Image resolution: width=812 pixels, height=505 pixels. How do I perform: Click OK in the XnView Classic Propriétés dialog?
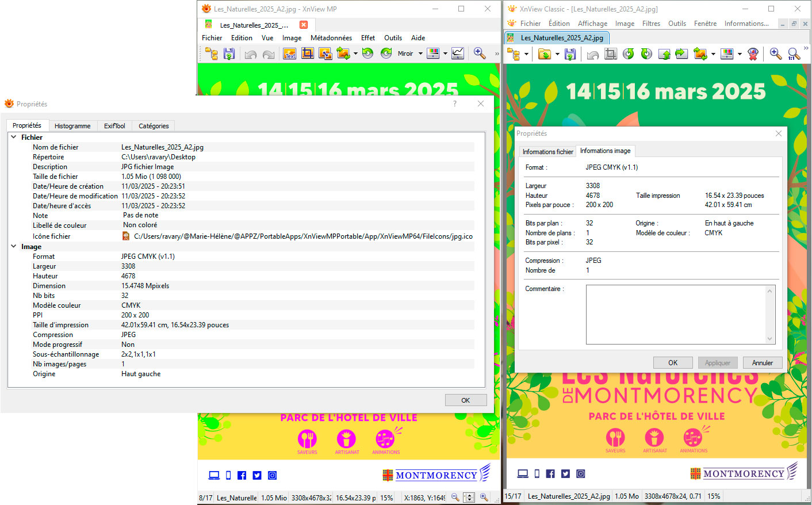(x=673, y=363)
